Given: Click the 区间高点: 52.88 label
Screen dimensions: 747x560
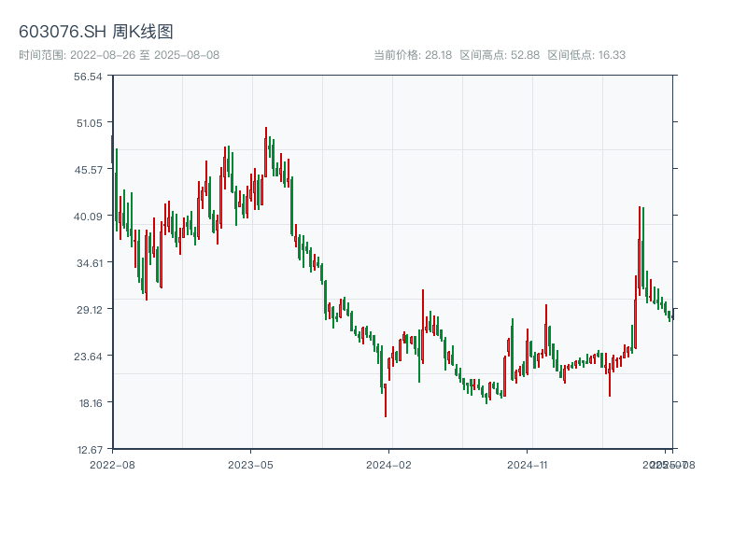Looking at the screenshot, I should (x=500, y=55).
